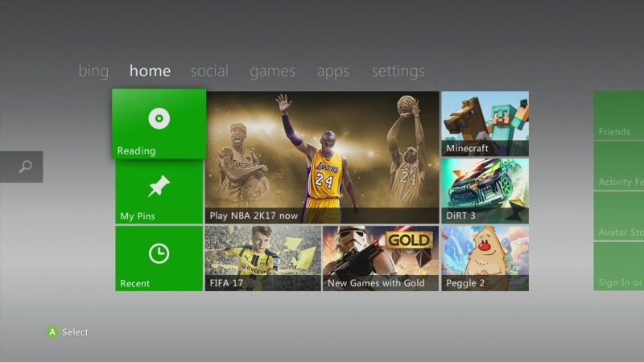The height and width of the screenshot is (362, 644).
Task: Select the Reading disc tile
Action: pos(159,124)
